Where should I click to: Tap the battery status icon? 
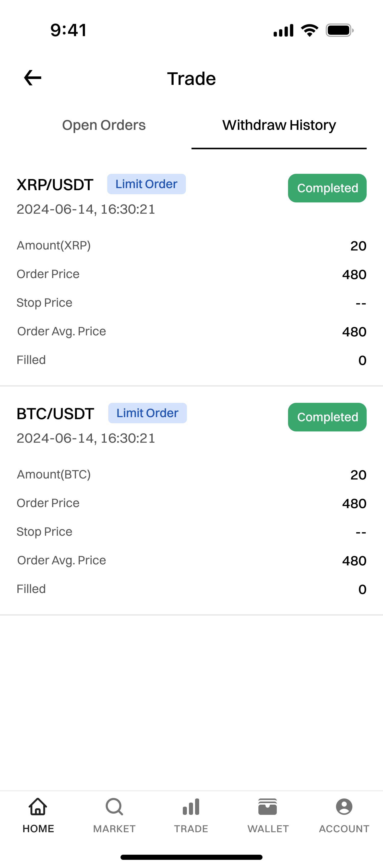339,30
